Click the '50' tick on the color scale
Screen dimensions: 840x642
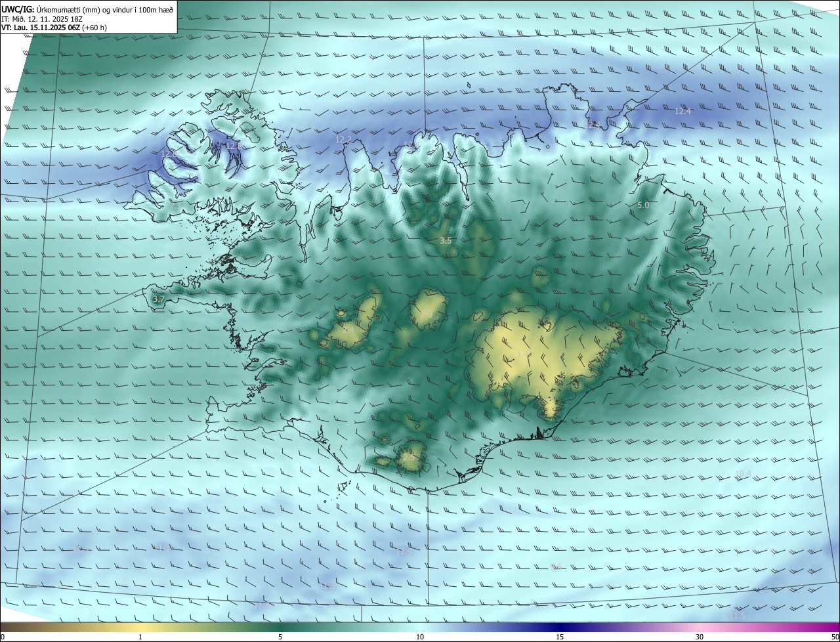tap(835, 637)
